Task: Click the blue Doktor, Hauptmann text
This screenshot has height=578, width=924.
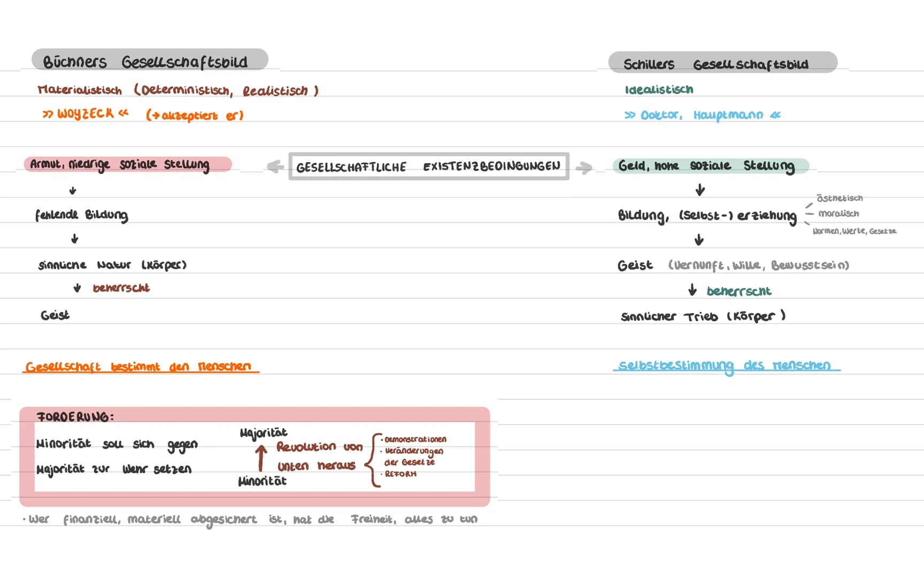Action: (703, 115)
